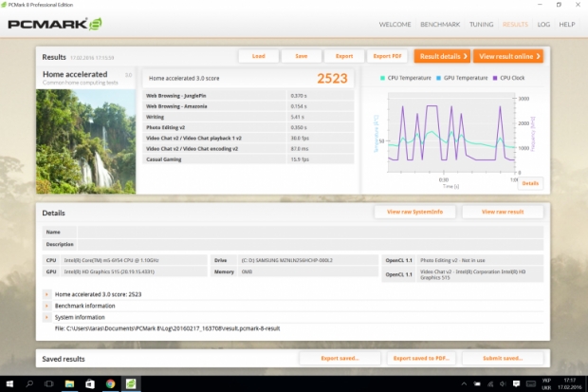Viewport: 588px width, 392px height.
Task: Click Web Browsing - JunglePin row
Action: coord(248,96)
